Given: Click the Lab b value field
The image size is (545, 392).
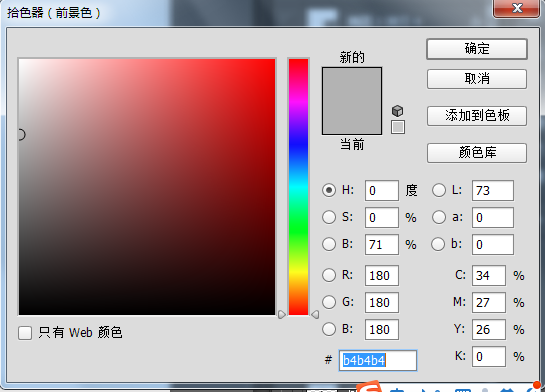Looking at the screenshot, I should (x=493, y=245).
